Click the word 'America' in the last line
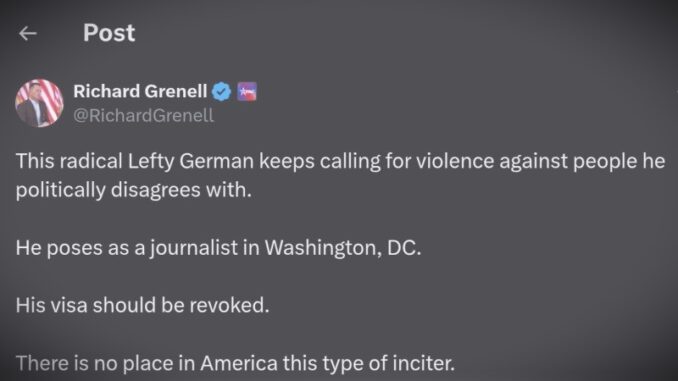The image size is (678, 381). [x=239, y=363]
